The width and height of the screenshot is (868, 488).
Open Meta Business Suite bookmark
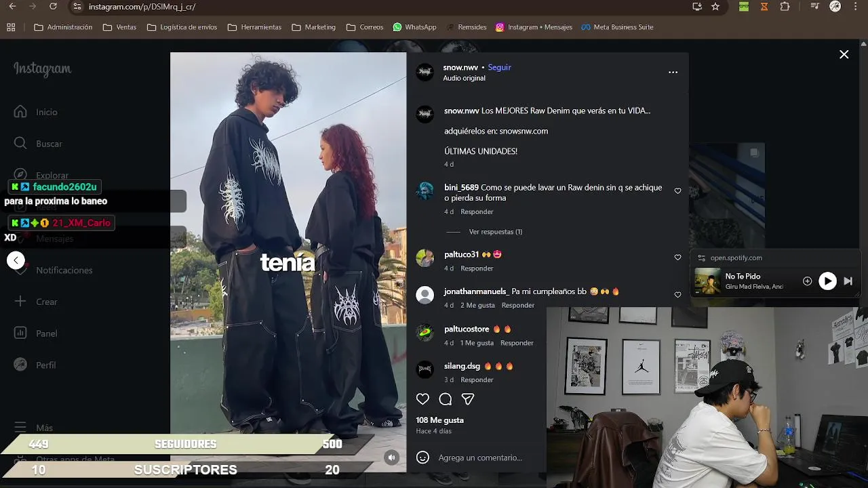pyautogui.click(x=617, y=27)
